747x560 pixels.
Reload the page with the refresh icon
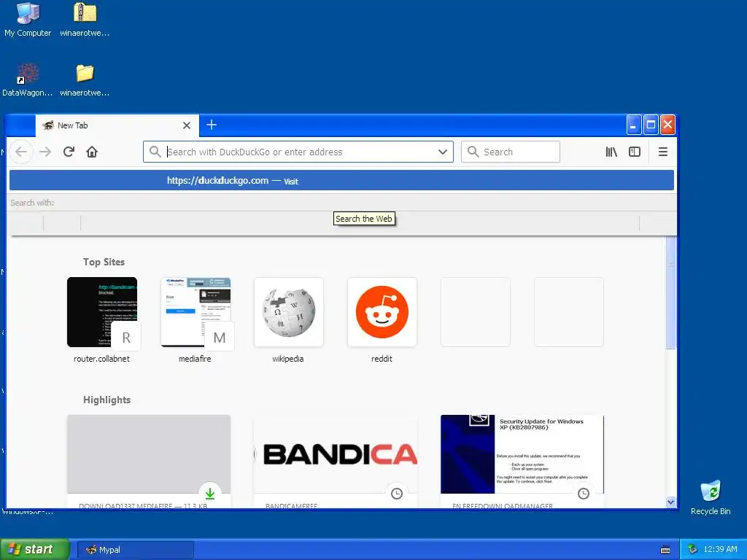pyautogui.click(x=69, y=152)
